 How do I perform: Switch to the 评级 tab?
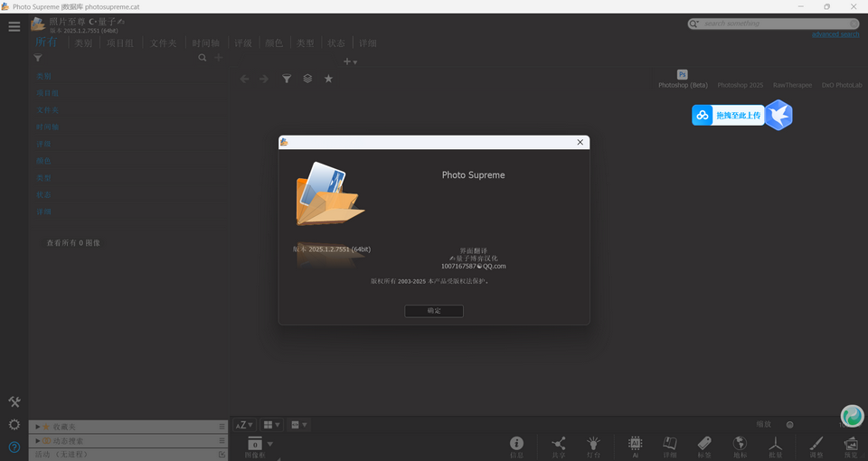pos(243,43)
